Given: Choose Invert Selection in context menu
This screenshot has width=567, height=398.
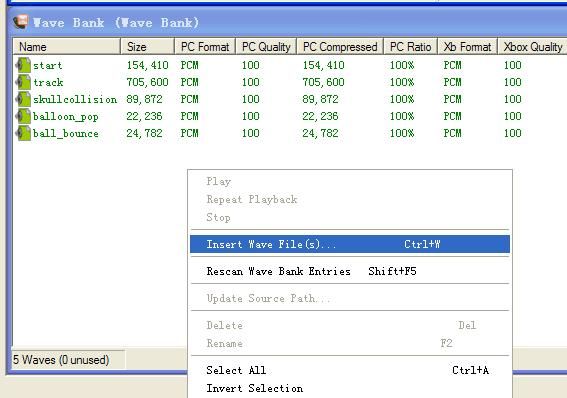Looking at the screenshot, I should pos(350,388).
